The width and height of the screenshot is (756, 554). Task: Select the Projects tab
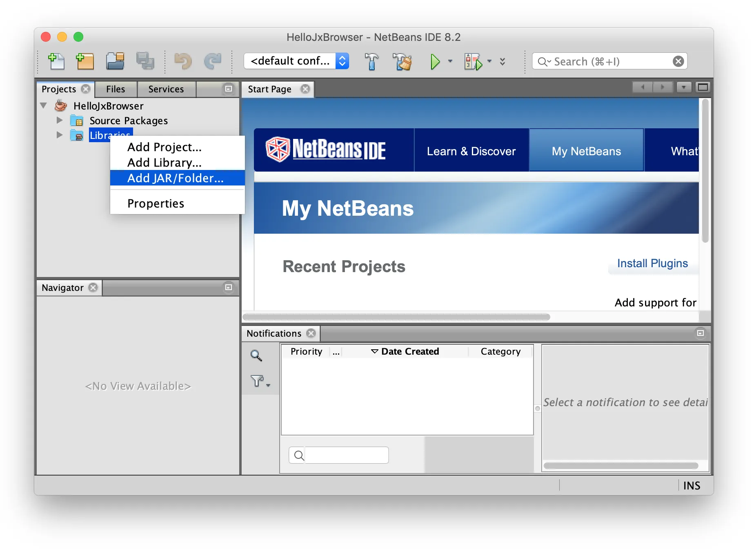point(59,89)
